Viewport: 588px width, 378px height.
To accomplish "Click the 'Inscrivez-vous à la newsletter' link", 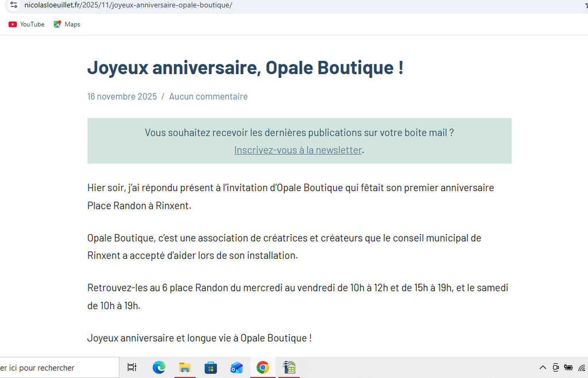I will click(x=297, y=150).
